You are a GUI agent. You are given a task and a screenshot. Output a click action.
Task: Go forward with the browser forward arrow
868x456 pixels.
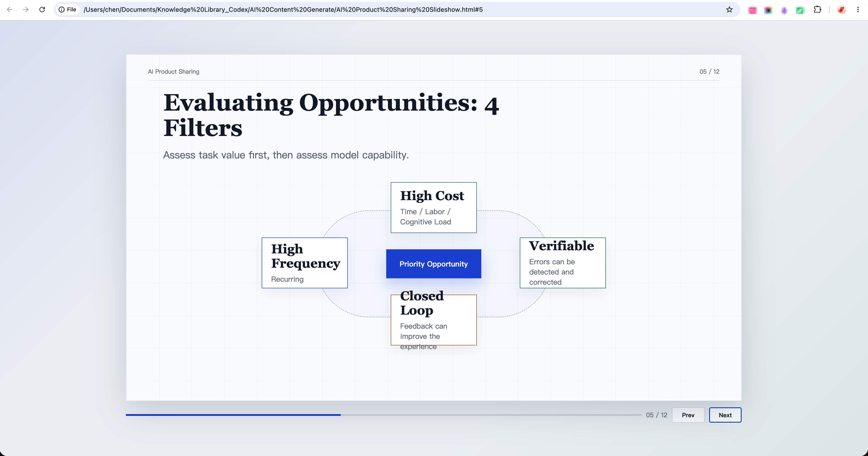(26, 10)
